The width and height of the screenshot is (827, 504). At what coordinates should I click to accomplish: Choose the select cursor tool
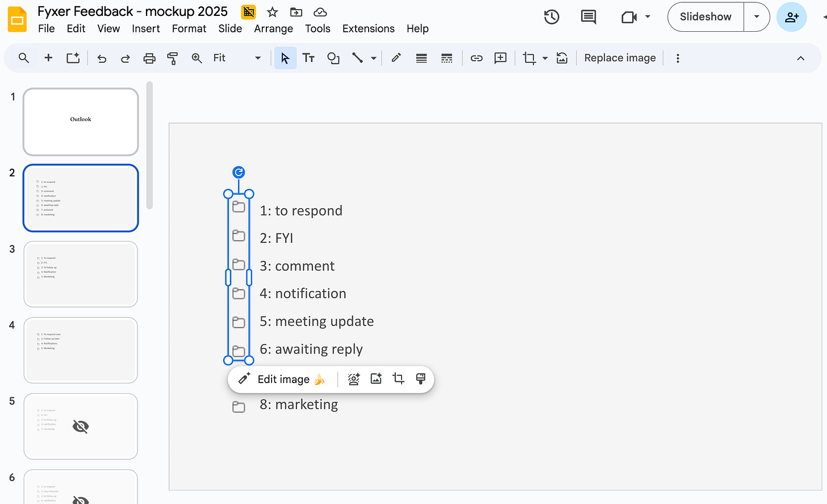point(285,58)
